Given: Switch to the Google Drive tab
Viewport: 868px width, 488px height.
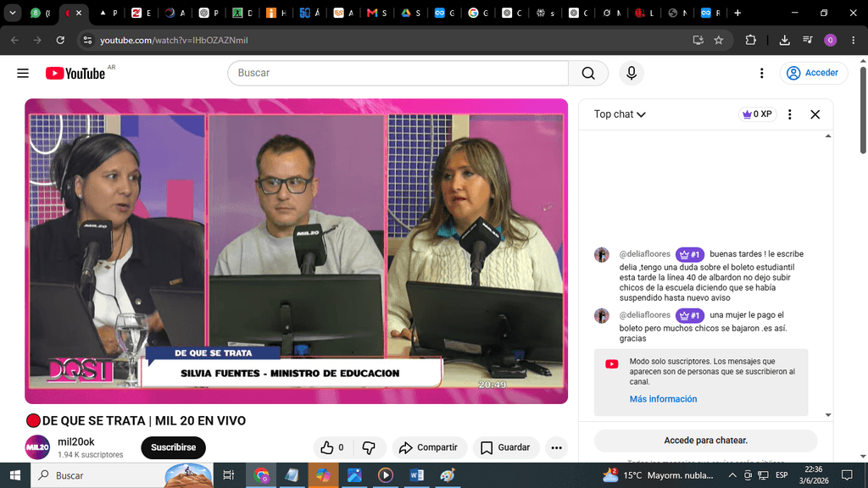Looking at the screenshot, I should pyautogui.click(x=411, y=13).
